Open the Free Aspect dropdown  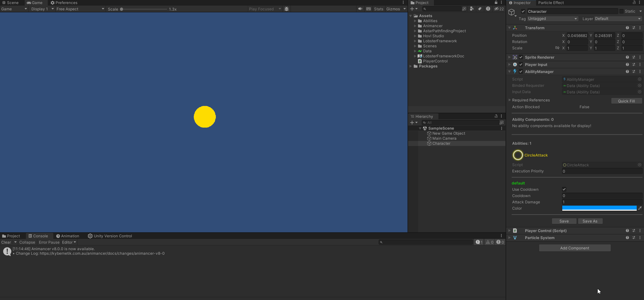(x=80, y=9)
